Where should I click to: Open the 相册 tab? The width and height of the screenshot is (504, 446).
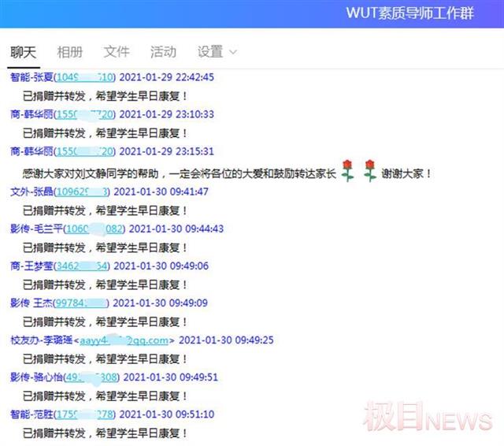(69, 52)
